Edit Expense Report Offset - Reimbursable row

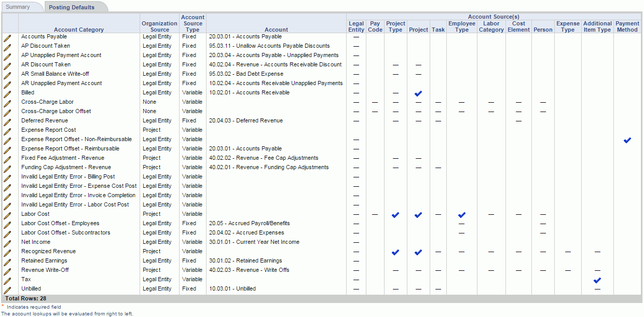(x=7, y=150)
